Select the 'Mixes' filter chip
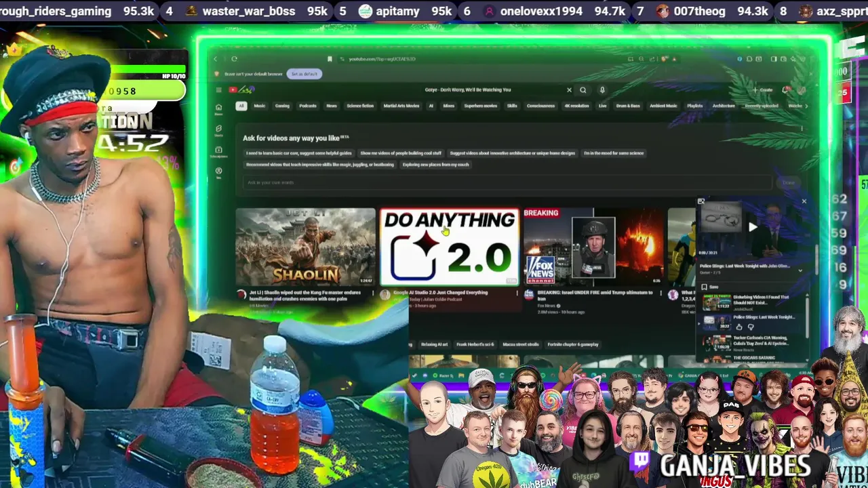Screen dimensions: 868x488 [x=449, y=106]
